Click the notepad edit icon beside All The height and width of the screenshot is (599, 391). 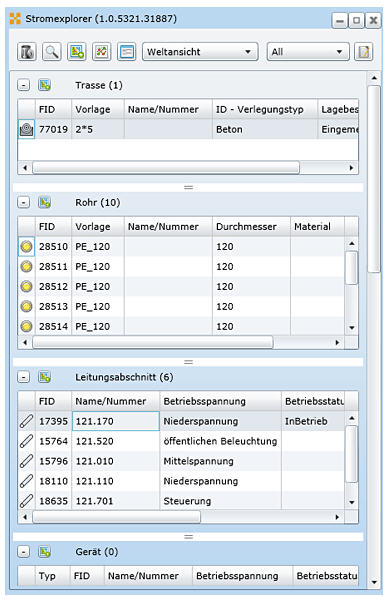(364, 52)
